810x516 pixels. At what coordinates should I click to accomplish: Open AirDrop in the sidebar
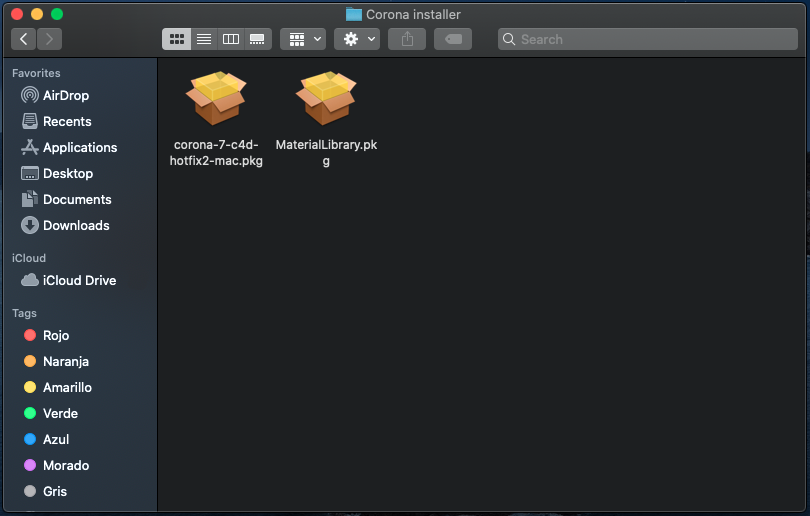pos(80,96)
